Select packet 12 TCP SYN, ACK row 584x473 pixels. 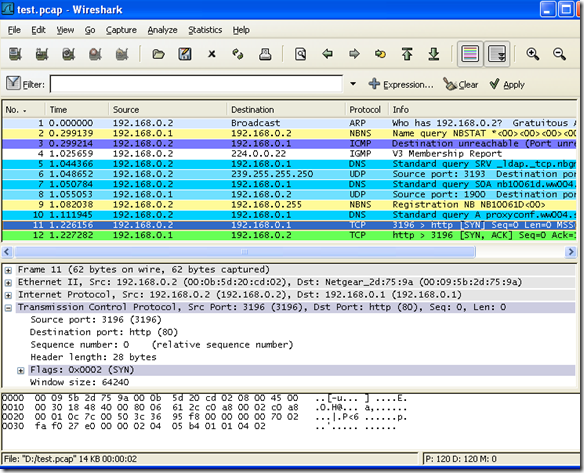289,235
